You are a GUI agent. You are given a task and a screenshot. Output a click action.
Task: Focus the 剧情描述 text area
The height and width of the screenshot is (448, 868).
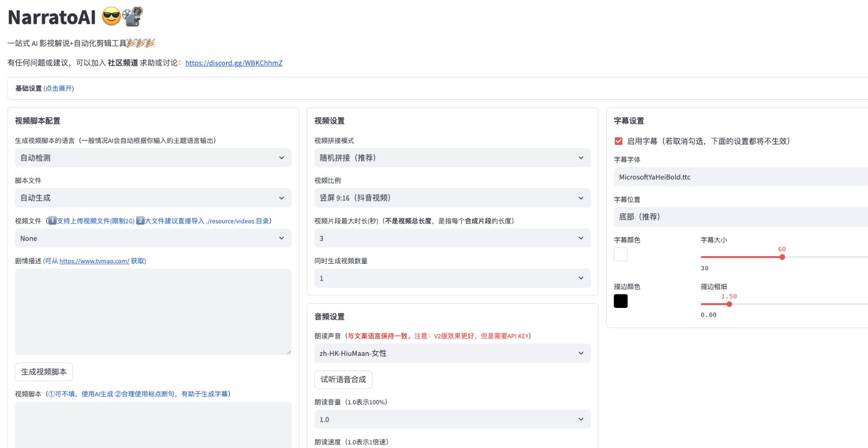(153, 312)
